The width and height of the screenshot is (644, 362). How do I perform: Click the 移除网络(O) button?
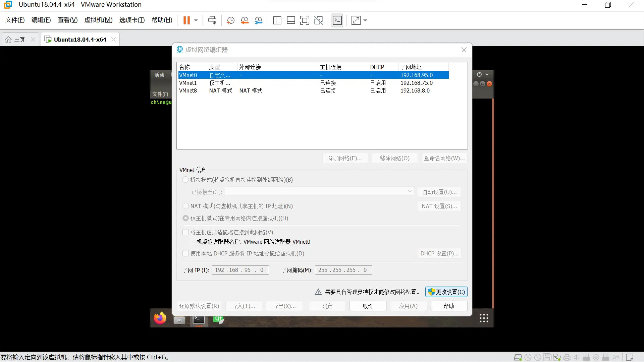pyautogui.click(x=394, y=158)
